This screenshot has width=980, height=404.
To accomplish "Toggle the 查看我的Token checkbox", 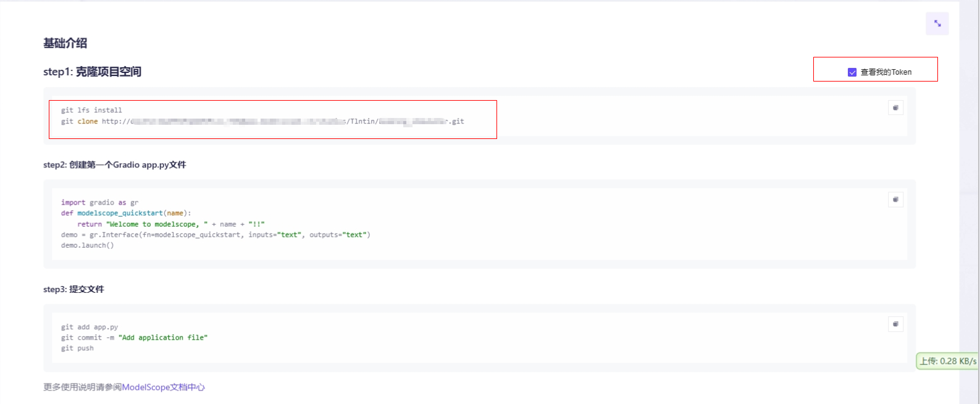I will (852, 72).
